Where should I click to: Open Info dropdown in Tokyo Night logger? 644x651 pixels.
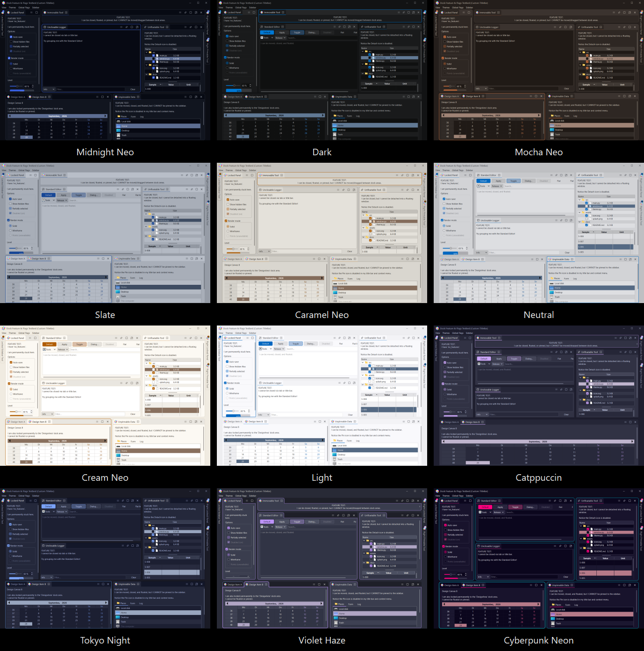pyautogui.click(x=47, y=578)
